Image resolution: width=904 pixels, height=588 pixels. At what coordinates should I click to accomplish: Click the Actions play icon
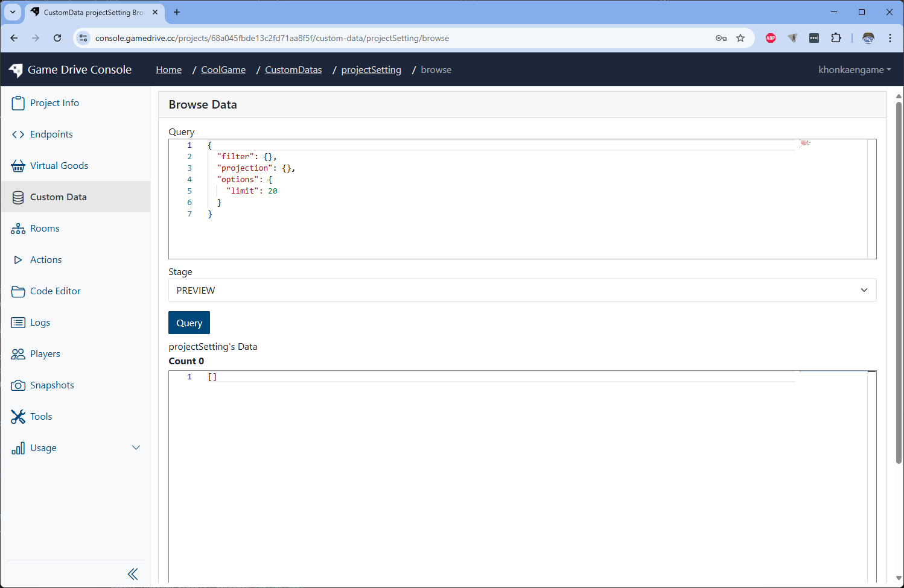pyautogui.click(x=18, y=260)
